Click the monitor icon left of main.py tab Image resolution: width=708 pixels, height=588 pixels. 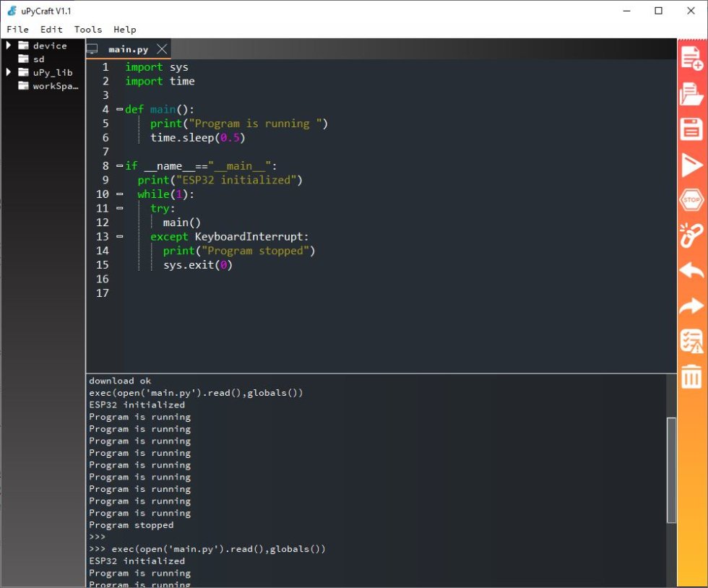pos(92,49)
